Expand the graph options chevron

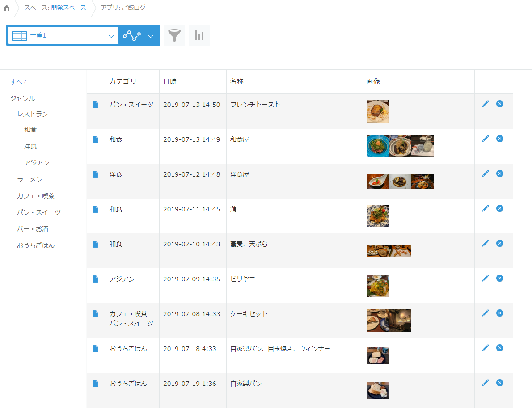(x=151, y=36)
